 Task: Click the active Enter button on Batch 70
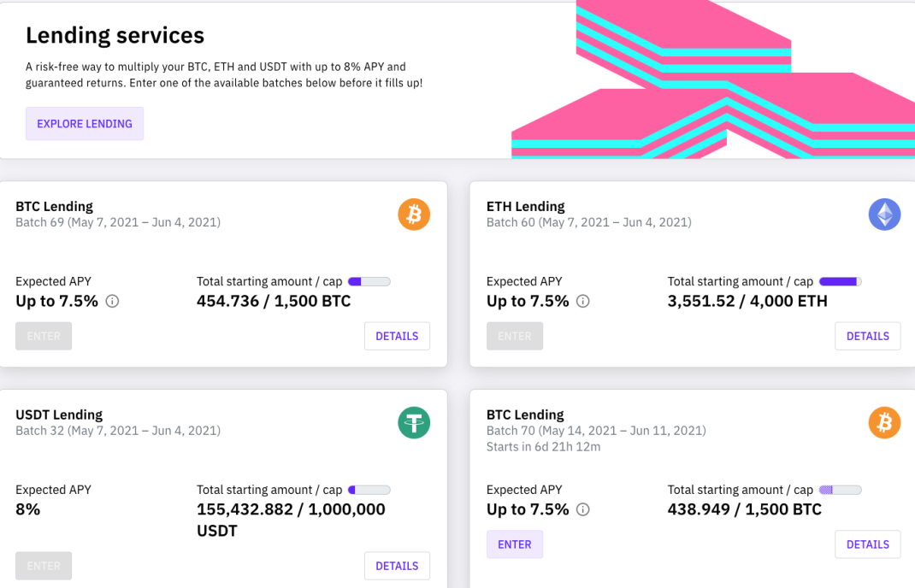tap(515, 544)
